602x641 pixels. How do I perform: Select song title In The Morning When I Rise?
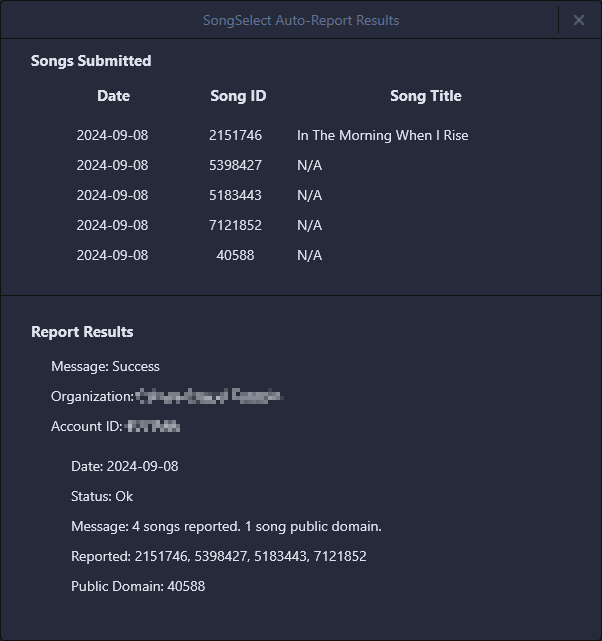[x=382, y=135]
